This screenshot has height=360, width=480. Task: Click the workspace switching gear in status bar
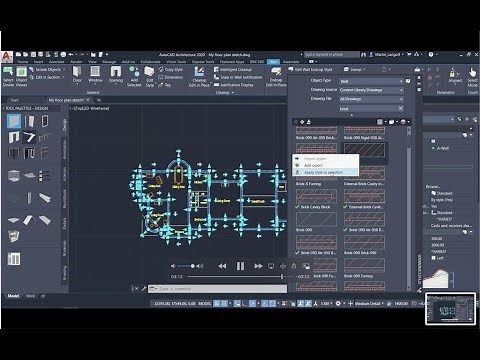(x=338, y=303)
